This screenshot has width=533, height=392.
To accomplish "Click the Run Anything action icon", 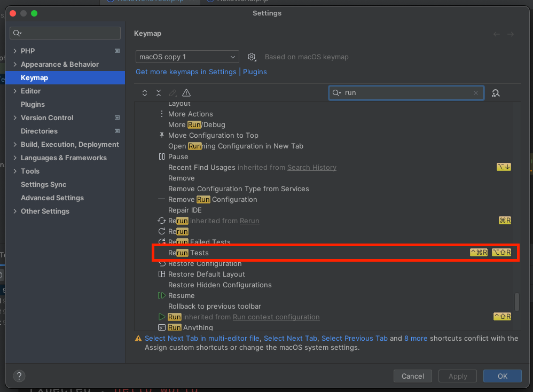I will coord(162,327).
